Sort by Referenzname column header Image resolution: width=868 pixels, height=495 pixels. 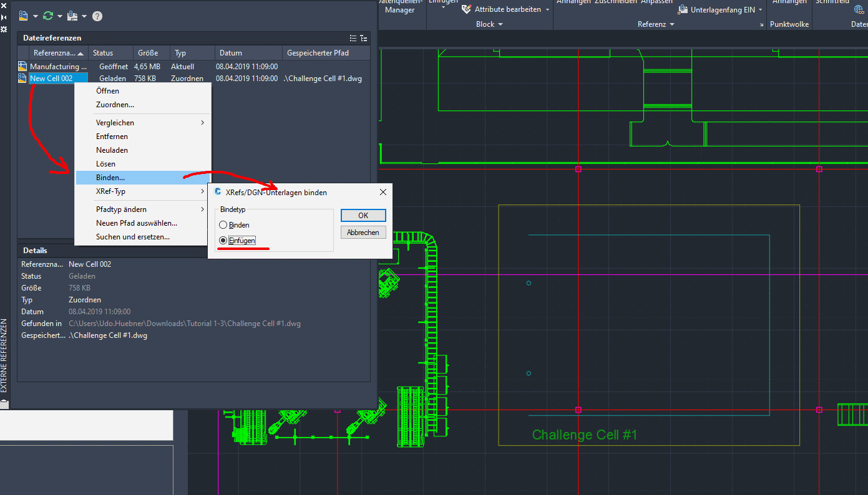(x=59, y=53)
